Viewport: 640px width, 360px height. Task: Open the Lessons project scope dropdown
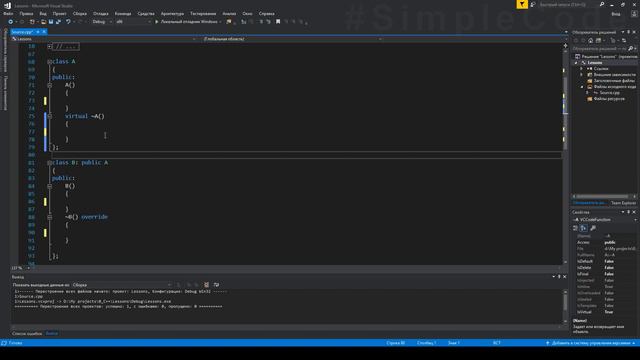pyautogui.click(x=104, y=39)
